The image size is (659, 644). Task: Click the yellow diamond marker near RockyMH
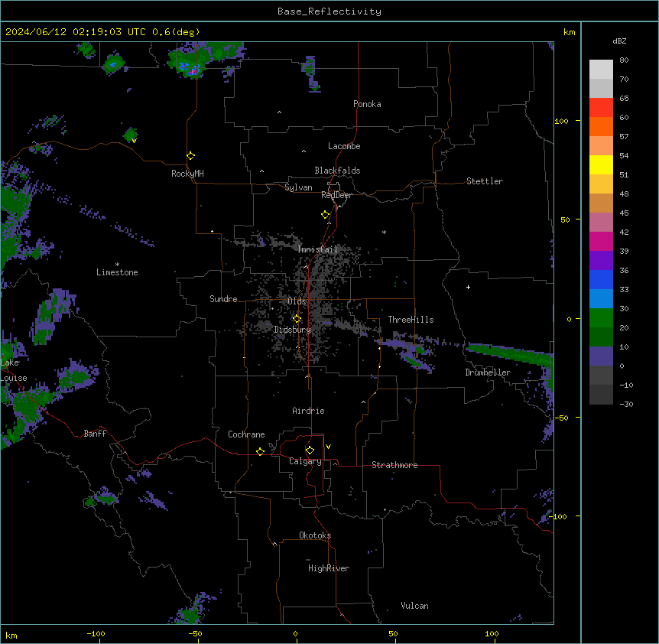[x=191, y=156]
